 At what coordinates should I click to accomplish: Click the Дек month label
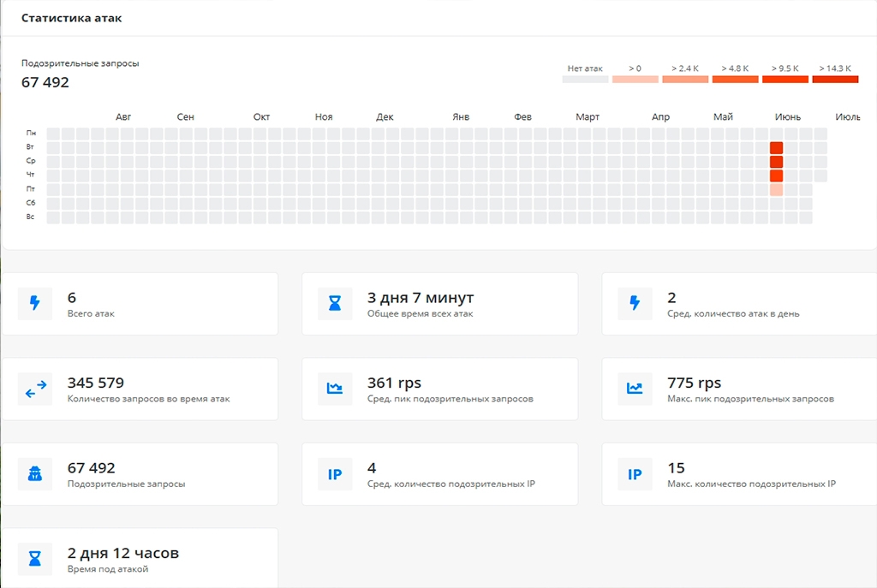tap(385, 116)
